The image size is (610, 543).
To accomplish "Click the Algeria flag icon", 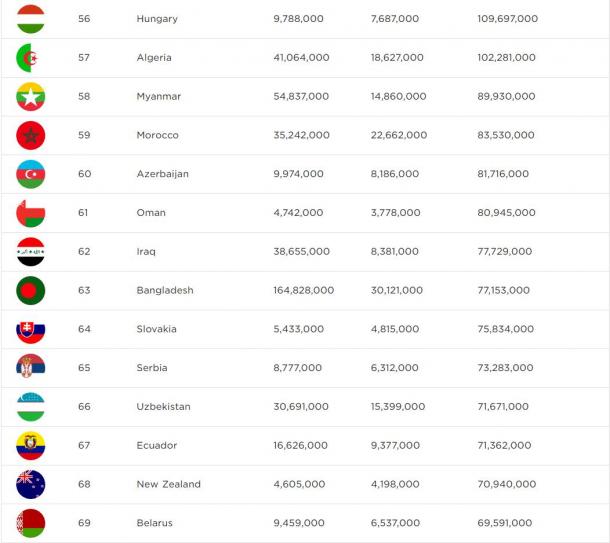I will (31, 58).
